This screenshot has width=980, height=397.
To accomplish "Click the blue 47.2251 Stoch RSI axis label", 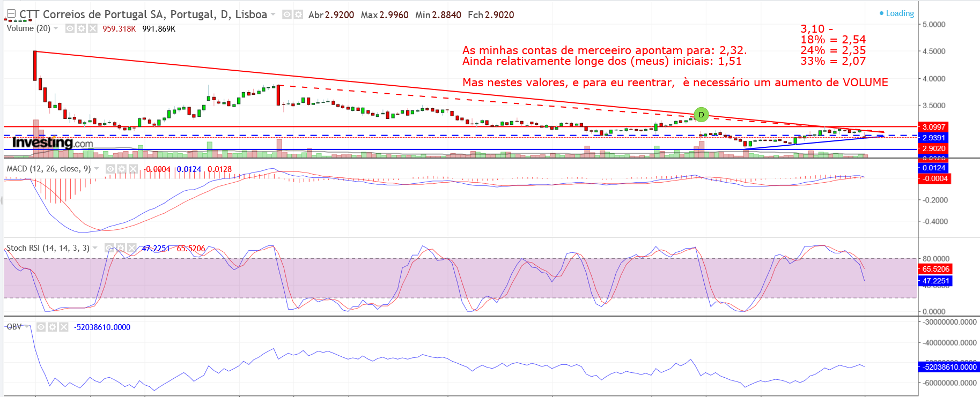I will [x=935, y=281].
